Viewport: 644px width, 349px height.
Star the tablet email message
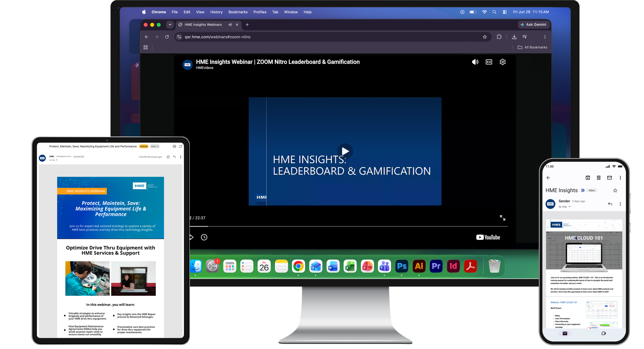(x=168, y=157)
